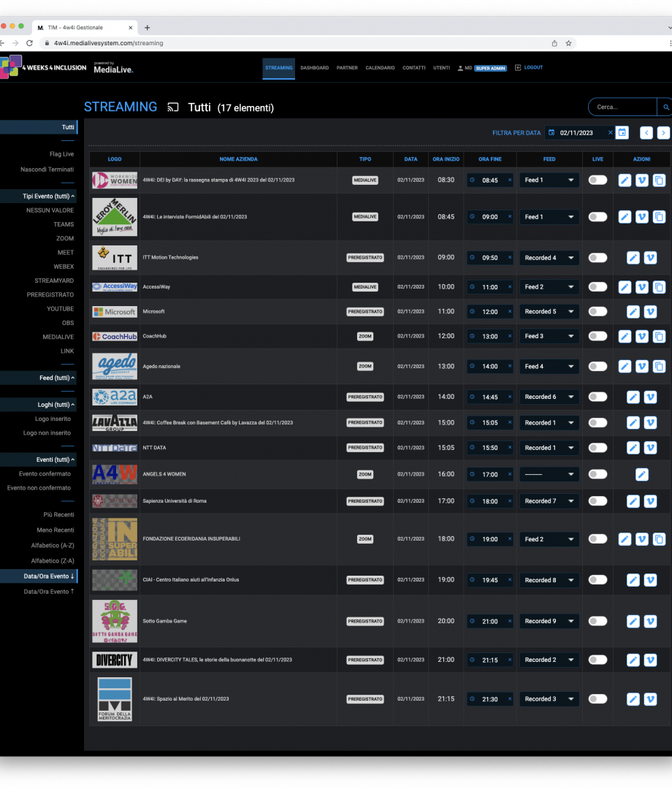Collapse the Loghi (tutti) section
Image resolution: width=672 pixels, height=789 pixels.
pos(56,405)
